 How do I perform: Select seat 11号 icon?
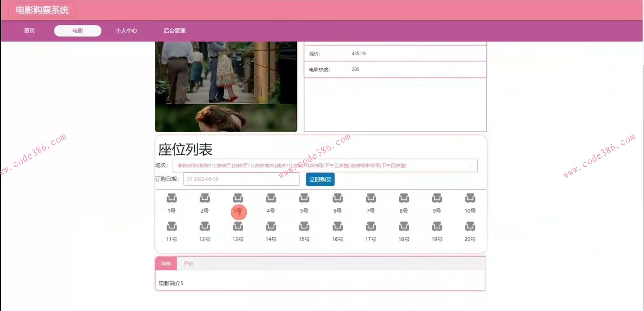coord(172,226)
